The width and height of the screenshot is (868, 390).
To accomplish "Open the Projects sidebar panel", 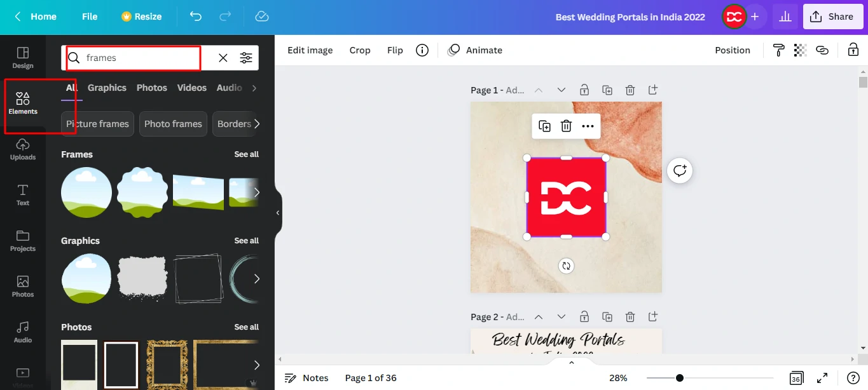I will [23, 240].
